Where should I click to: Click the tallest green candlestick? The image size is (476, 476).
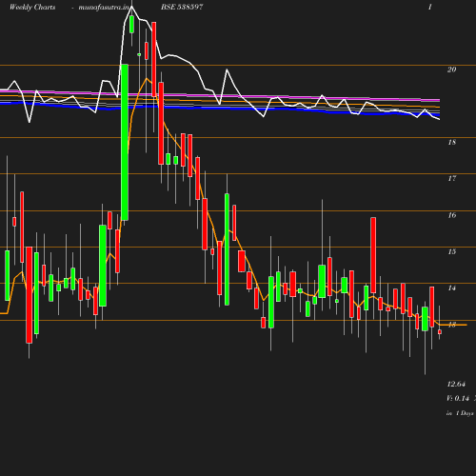coord(125,142)
